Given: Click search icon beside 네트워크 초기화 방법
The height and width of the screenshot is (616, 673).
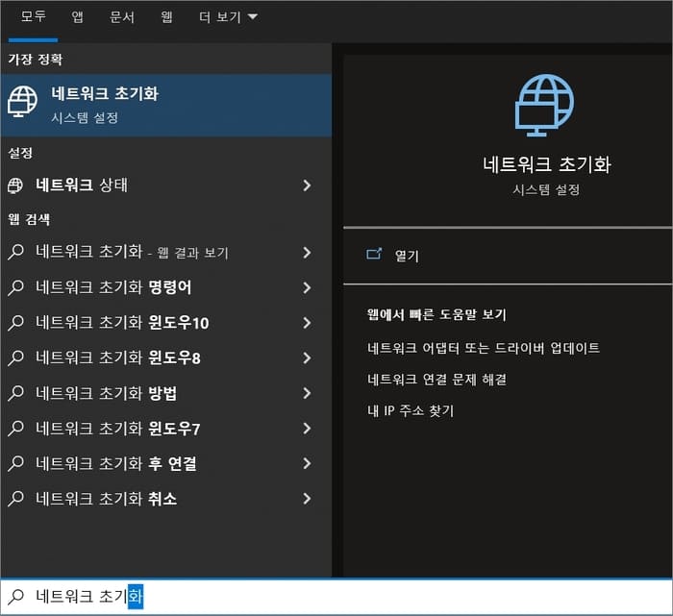Looking at the screenshot, I should pyautogui.click(x=16, y=392).
